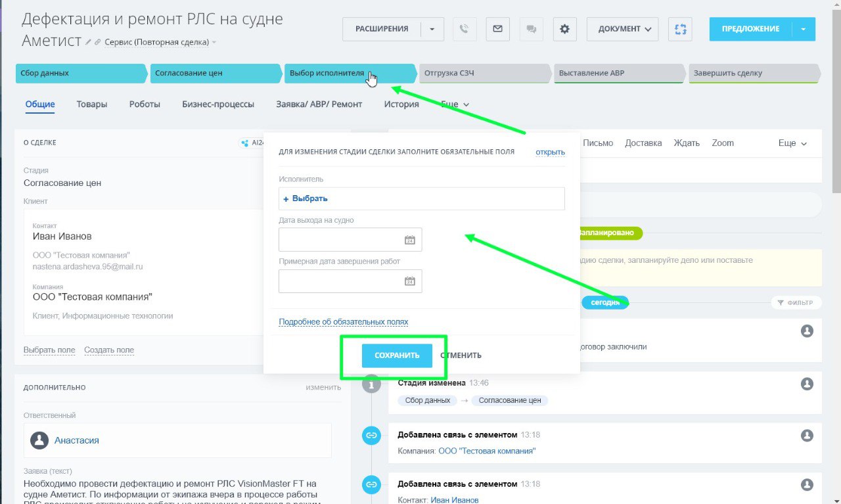This screenshot has width=841, height=504.
Task: Click + Выбрать to choose Исполнитель
Action: coord(306,198)
